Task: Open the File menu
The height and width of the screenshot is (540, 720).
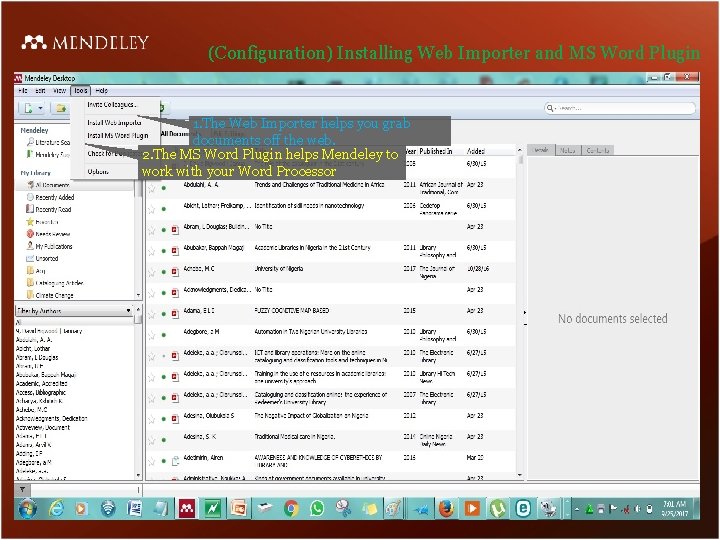Action: [x=23, y=90]
